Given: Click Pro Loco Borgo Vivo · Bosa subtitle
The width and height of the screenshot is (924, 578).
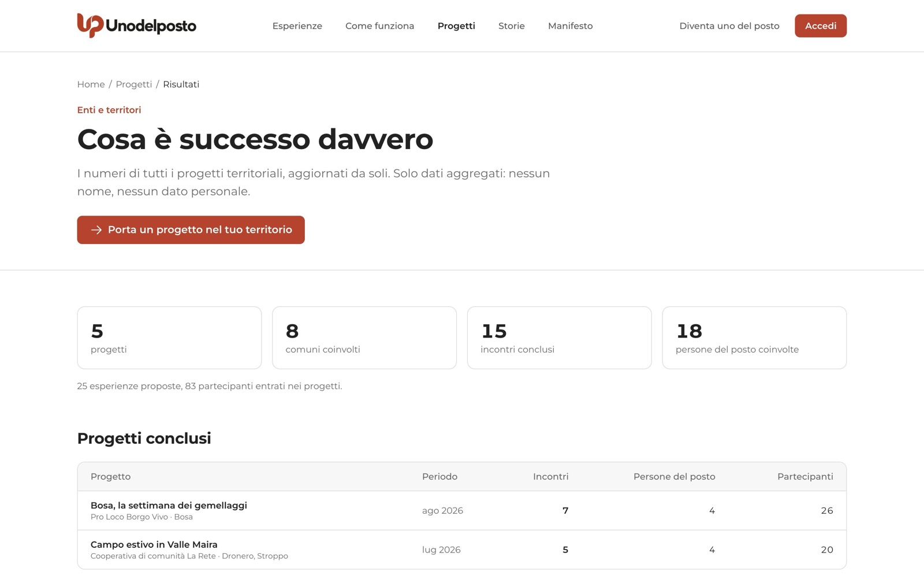Looking at the screenshot, I should coord(141,517).
